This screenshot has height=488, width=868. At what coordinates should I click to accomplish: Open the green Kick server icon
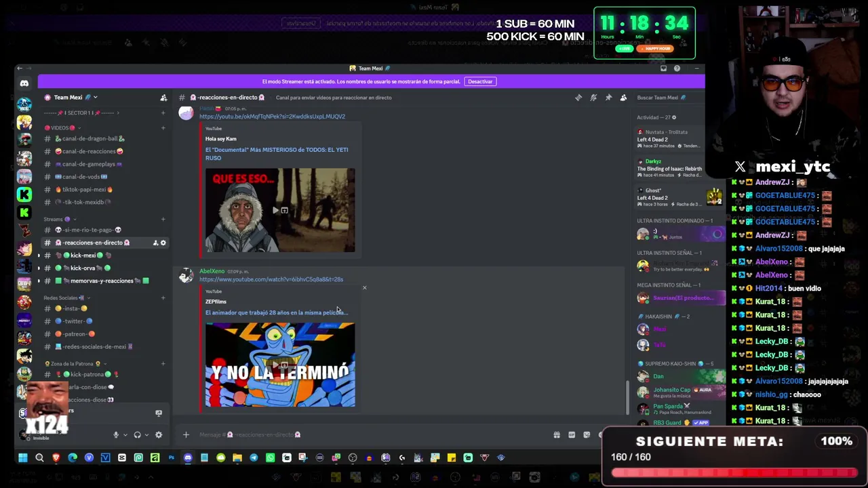[24, 195]
